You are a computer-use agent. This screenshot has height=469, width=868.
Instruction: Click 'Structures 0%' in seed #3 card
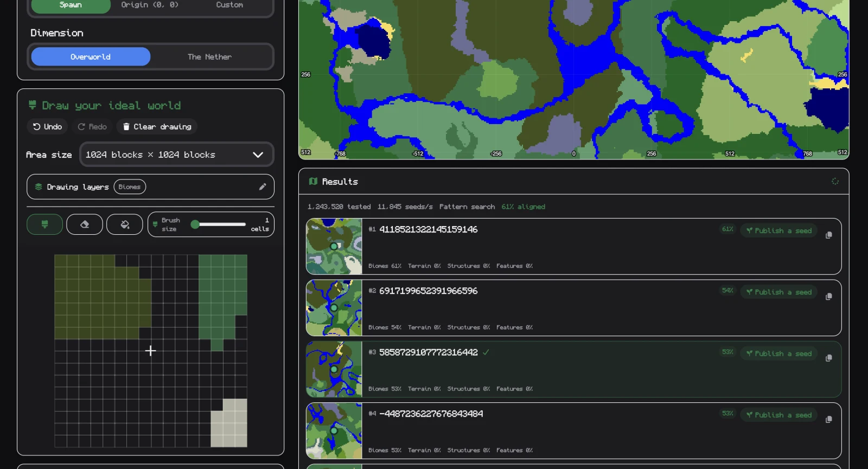click(468, 389)
